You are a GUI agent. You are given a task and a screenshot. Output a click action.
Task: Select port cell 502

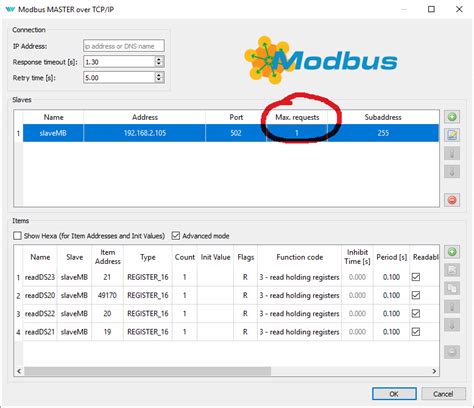click(x=236, y=133)
